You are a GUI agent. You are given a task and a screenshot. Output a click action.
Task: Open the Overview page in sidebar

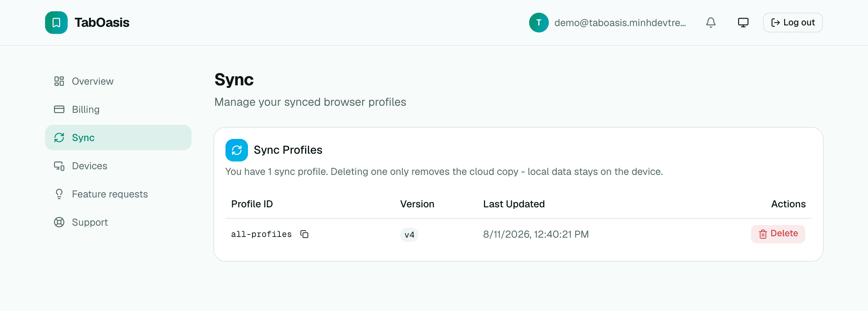(118, 81)
